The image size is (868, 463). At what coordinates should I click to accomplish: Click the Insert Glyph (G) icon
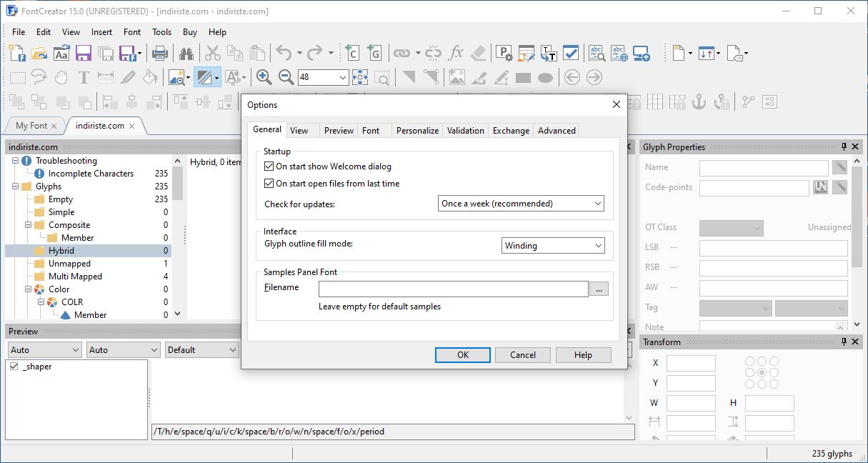coord(374,53)
